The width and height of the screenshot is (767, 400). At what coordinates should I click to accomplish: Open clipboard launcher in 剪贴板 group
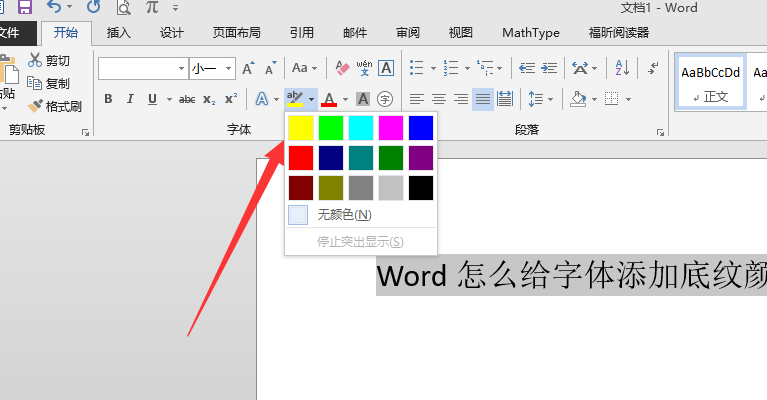tap(86, 133)
